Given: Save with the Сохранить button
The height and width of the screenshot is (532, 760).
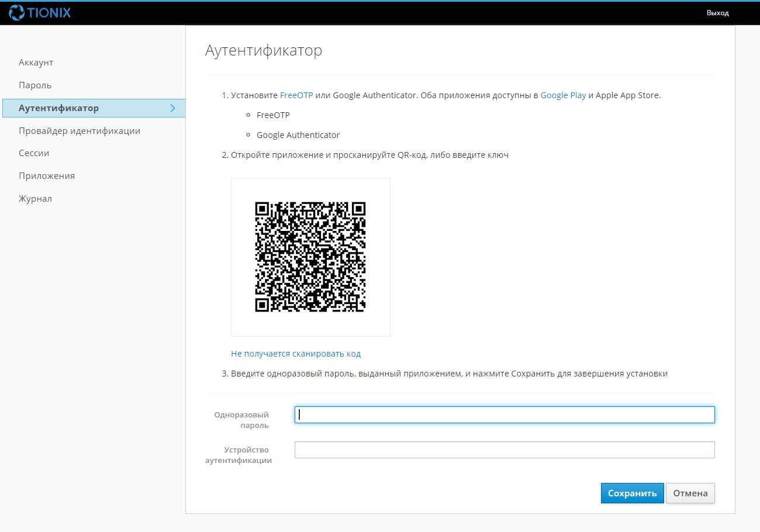Looking at the screenshot, I should (x=632, y=493).
